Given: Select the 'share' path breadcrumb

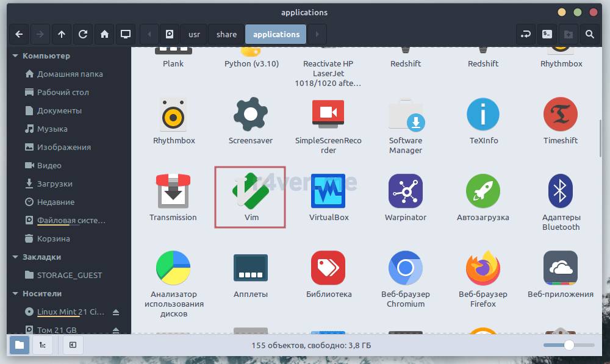Looking at the screenshot, I should coord(226,34).
